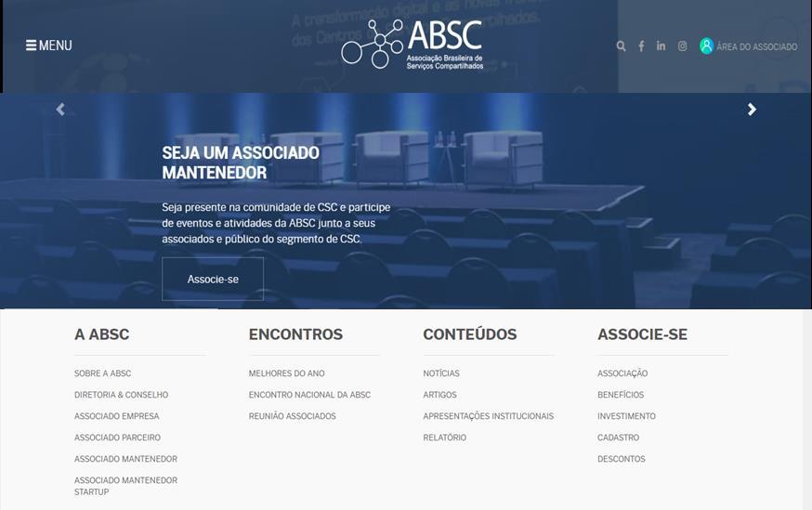Open Notícias page

tap(441, 373)
